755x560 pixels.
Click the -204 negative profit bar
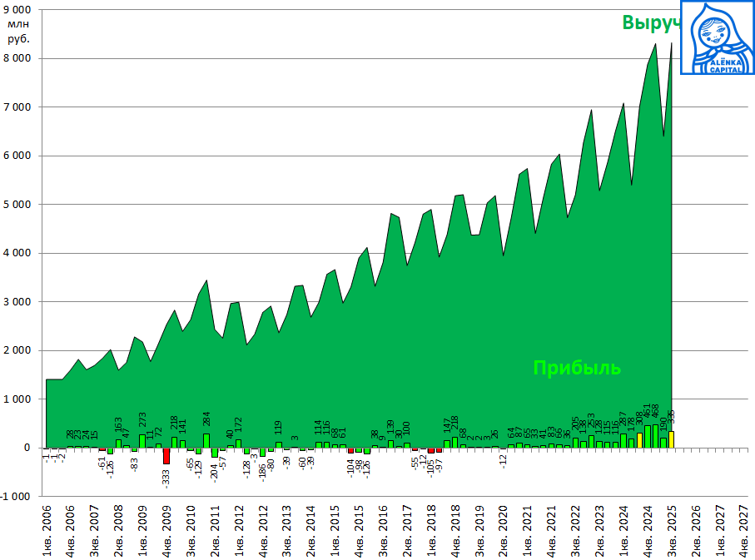[215, 453]
